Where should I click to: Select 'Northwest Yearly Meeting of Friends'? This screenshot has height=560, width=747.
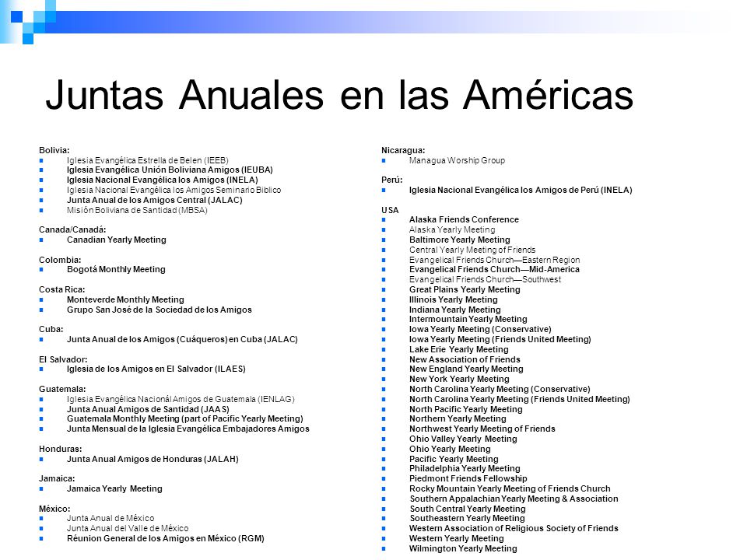point(482,429)
